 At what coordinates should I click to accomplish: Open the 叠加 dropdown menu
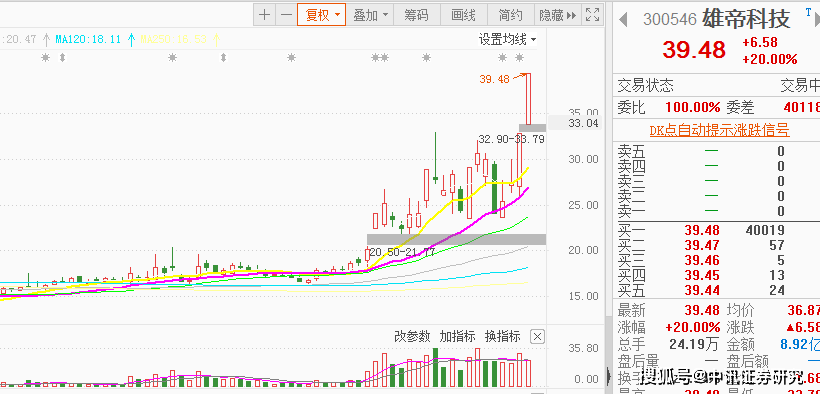[x=370, y=15]
